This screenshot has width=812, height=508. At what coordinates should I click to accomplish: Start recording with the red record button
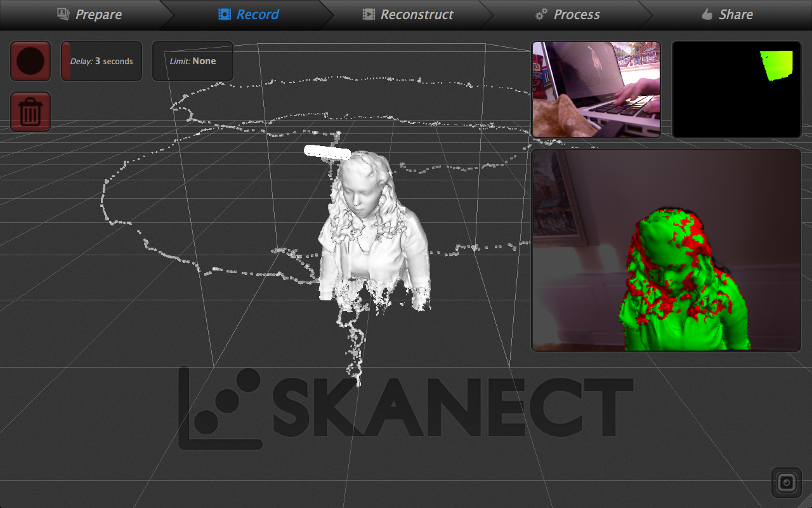pyautogui.click(x=30, y=61)
